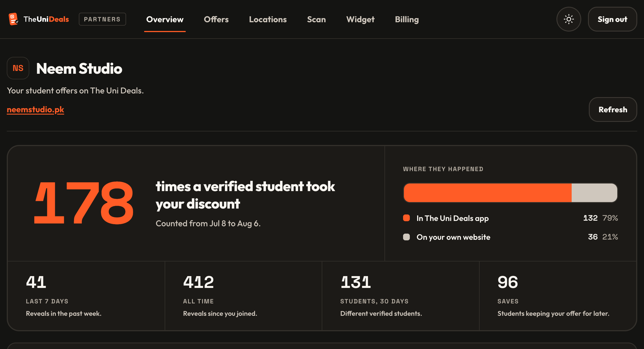Screen dimensions: 644x349
Task: Open the NS brand avatar badge
Action: coord(18,68)
